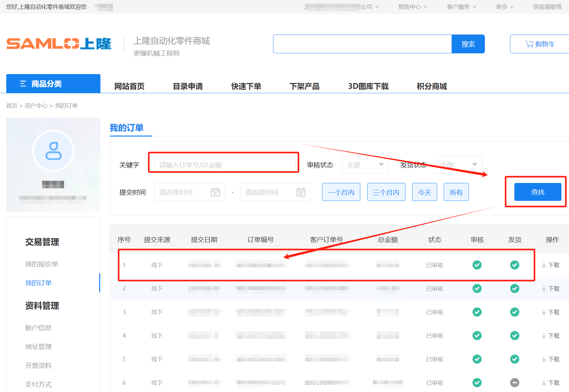Click shipped checkmark icon in row 2

[x=514, y=288]
